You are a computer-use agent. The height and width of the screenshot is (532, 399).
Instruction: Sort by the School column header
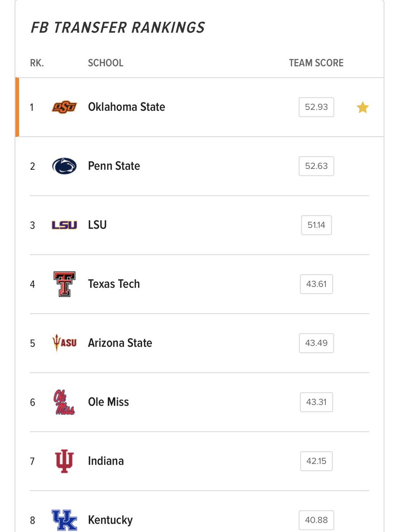tap(105, 63)
